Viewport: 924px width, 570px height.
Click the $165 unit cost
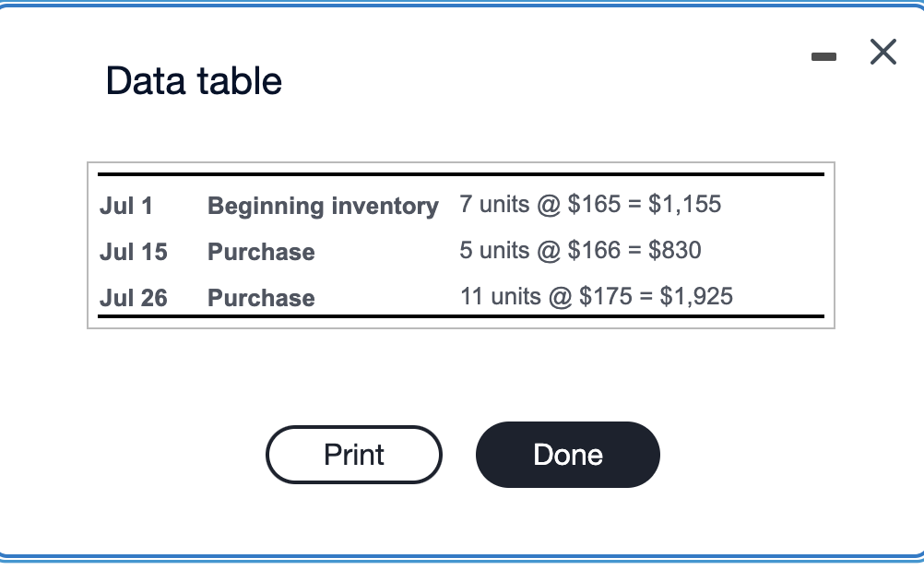(x=594, y=205)
